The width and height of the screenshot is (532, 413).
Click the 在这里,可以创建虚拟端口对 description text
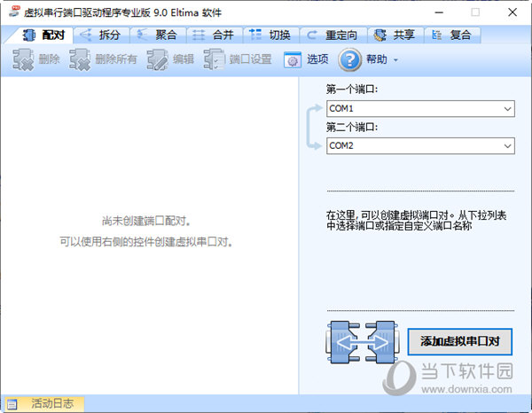[417, 221]
